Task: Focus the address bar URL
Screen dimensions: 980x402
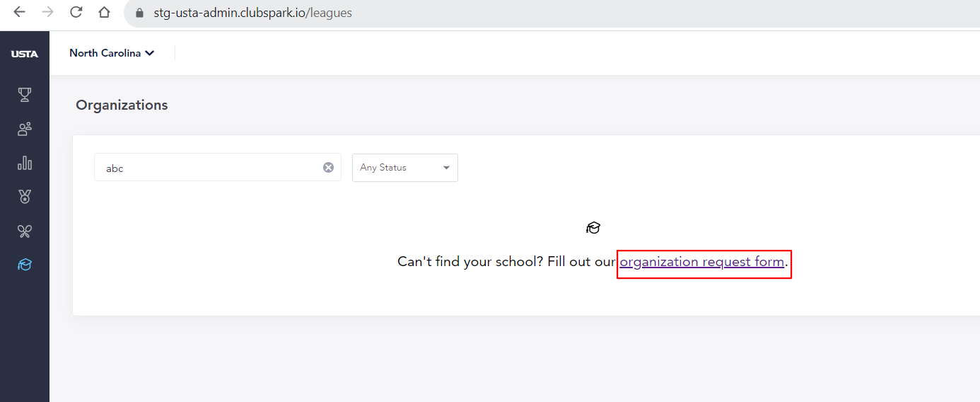Action: coord(252,13)
